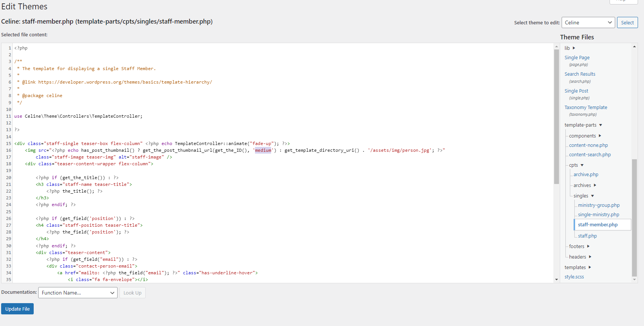Open style.scss file
The height and width of the screenshot is (326, 644).
(x=574, y=277)
